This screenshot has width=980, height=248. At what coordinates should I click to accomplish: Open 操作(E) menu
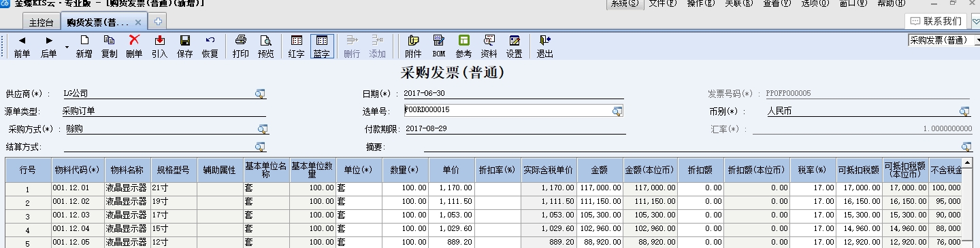700,3
